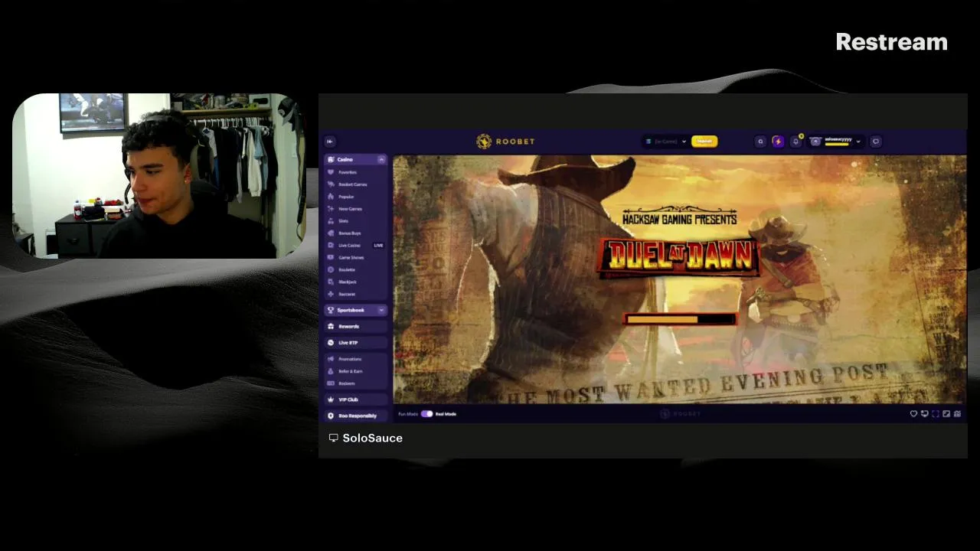Open the account username dropdown arrow
This screenshot has width=980, height=551.
tap(858, 141)
